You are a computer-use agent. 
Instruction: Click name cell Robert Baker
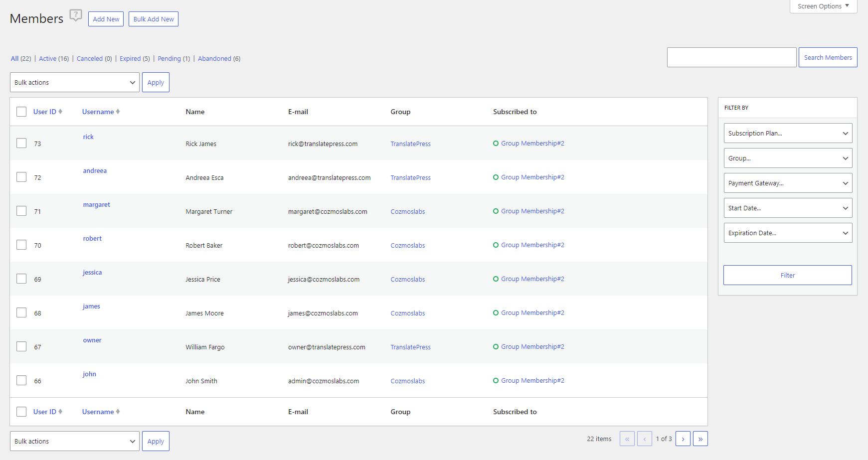204,245
